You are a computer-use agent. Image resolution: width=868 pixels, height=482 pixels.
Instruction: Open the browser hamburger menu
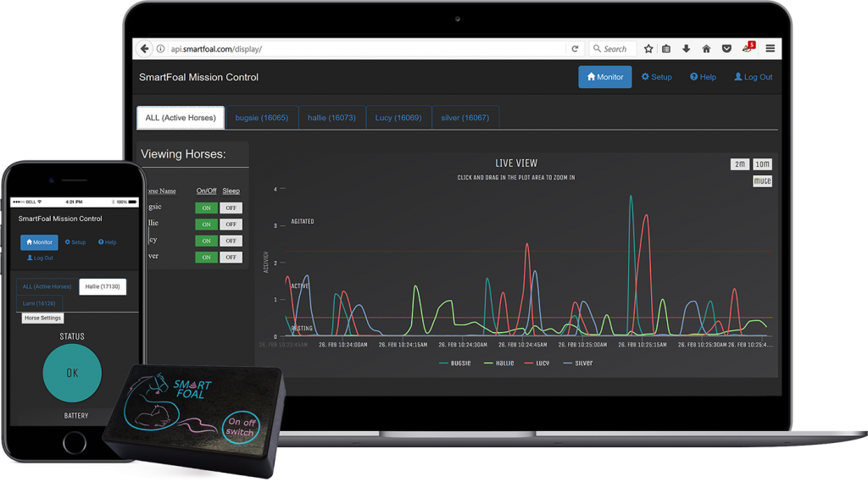coord(770,49)
